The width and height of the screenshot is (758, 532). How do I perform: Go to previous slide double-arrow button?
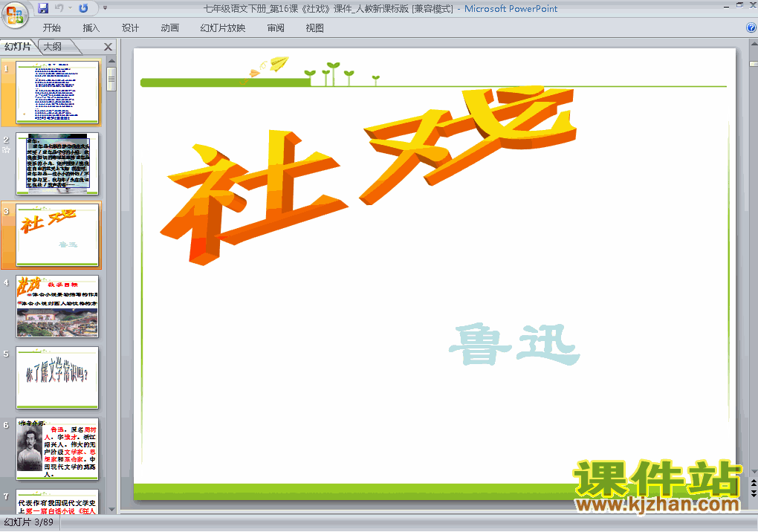click(754, 483)
